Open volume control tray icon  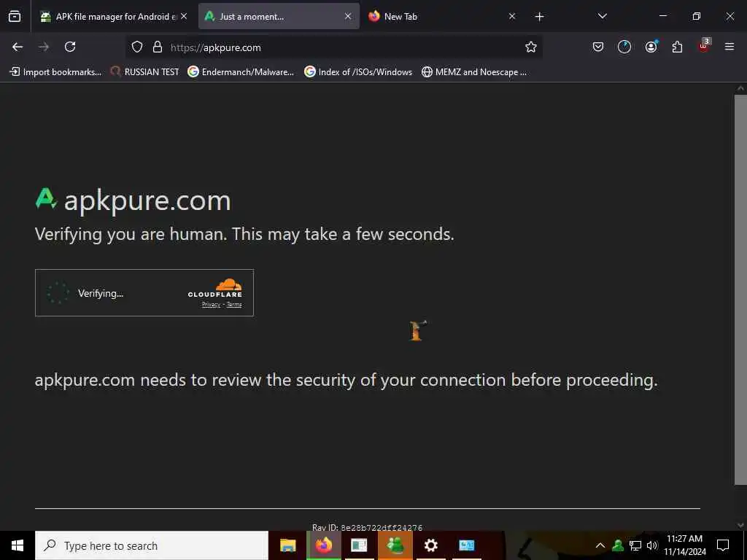[652, 545]
